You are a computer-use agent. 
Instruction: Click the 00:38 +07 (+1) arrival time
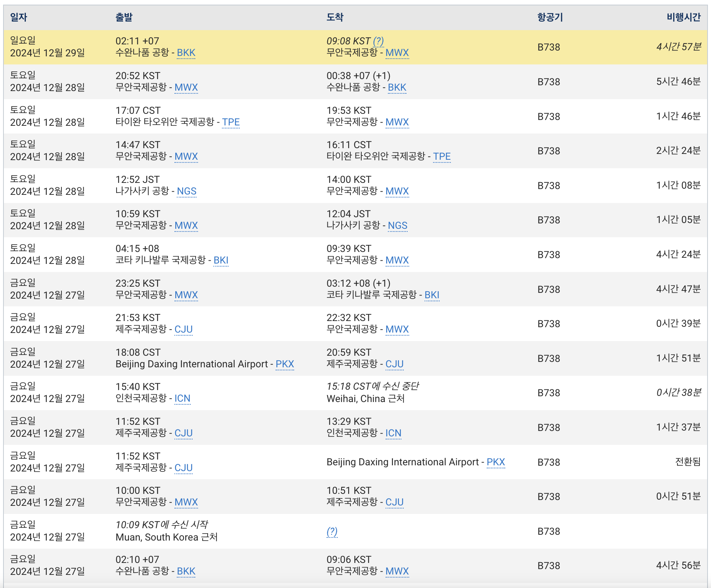pyautogui.click(x=359, y=76)
